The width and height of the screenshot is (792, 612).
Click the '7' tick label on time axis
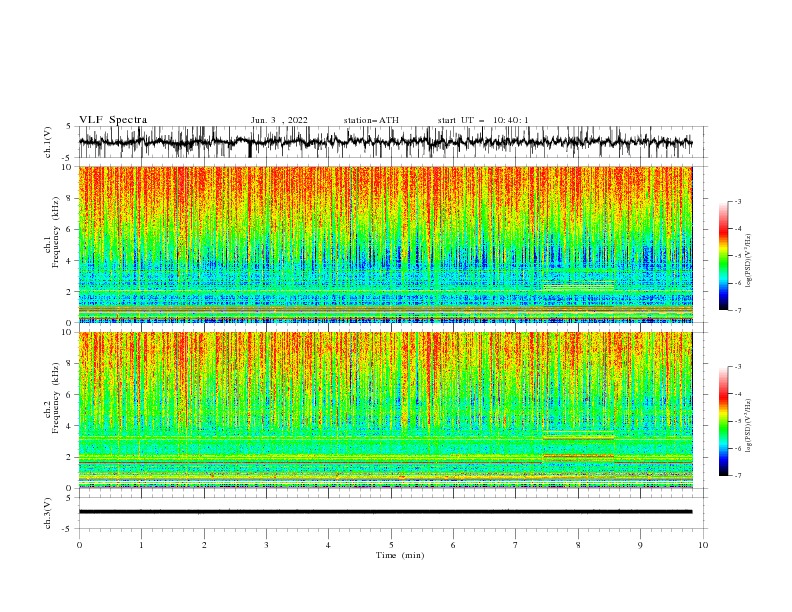516,545
